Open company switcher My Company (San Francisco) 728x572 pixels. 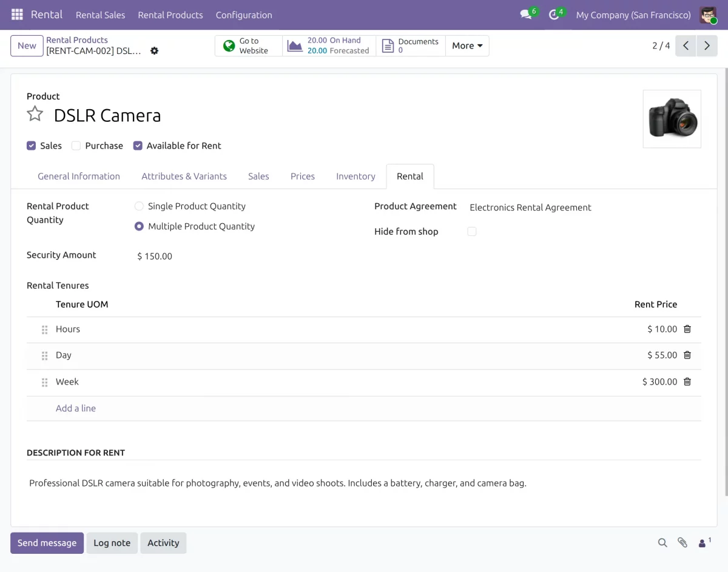click(633, 15)
